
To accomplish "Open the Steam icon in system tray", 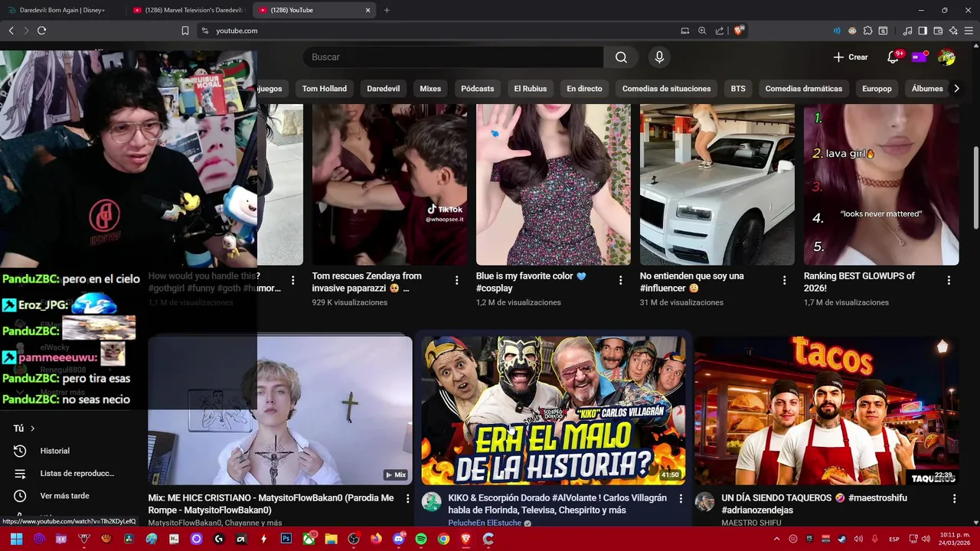I will point(844,539).
